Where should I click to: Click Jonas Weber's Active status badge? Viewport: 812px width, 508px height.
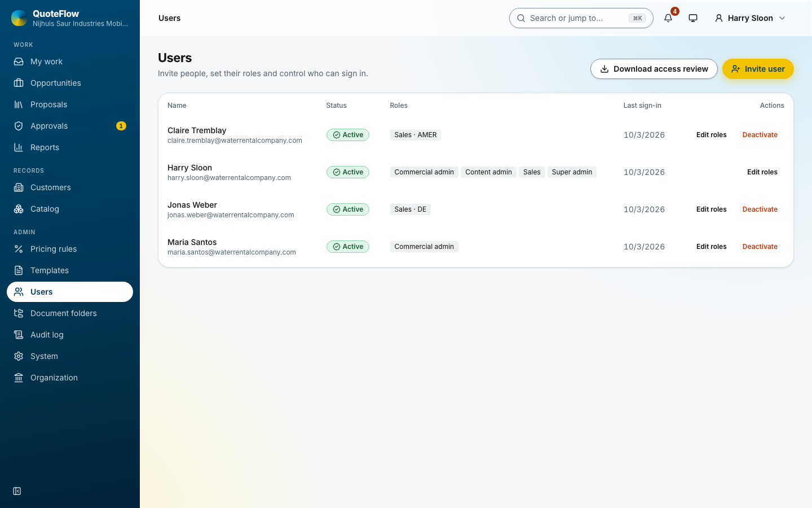pos(348,209)
